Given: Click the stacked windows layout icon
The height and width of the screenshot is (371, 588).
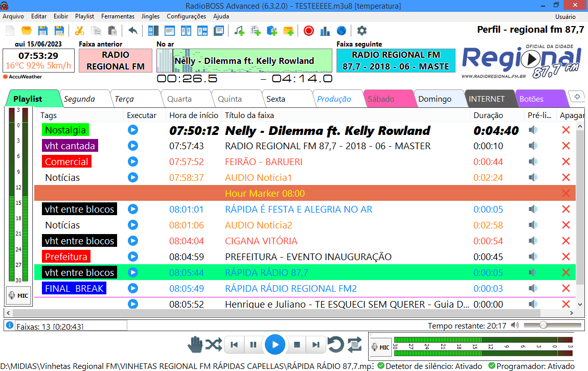Looking at the screenshot, I should tap(219, 31).
